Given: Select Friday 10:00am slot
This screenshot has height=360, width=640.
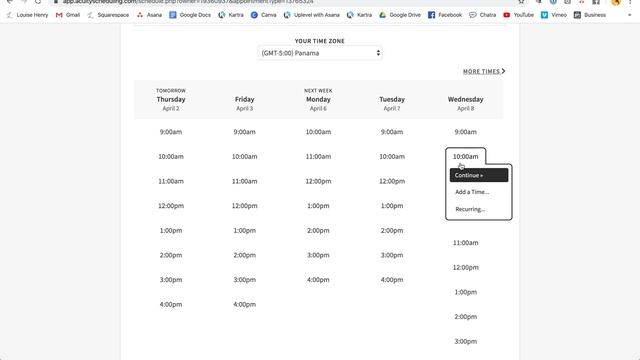Looking at the screenshot, I should click(244, 156).
